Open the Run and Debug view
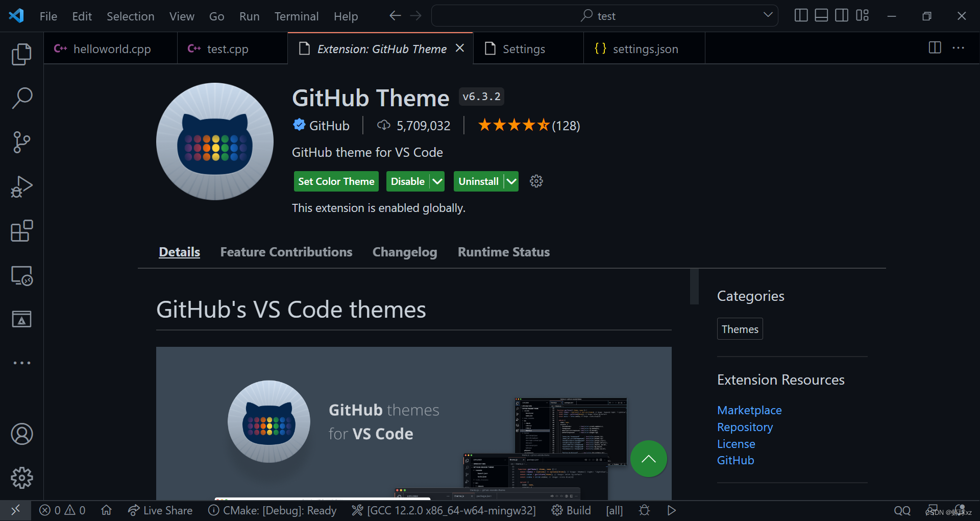This screenshot has width=980, height=521. coord(21,186)
